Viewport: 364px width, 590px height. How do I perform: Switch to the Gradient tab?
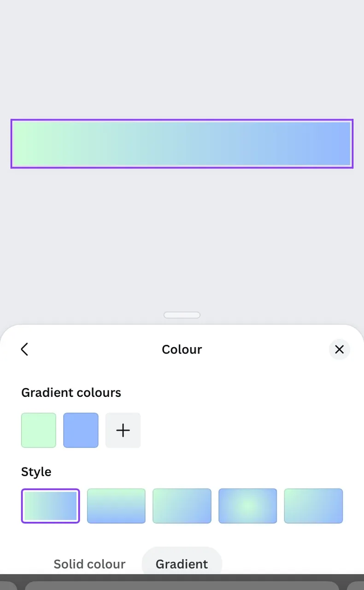point(182,563)
